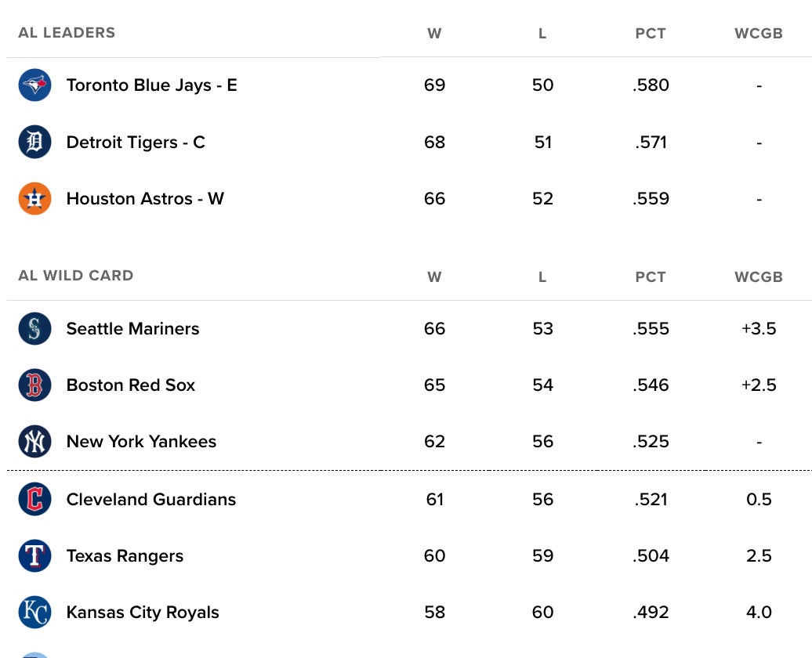Click the Houston Astros logo icon

[34, 198]
